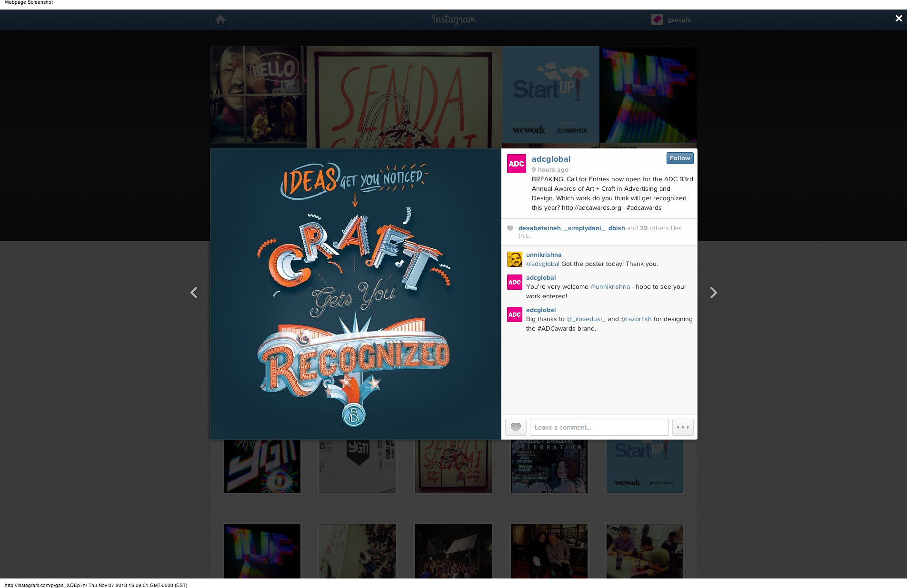Open the top rainbow glitch letters thumbnail

tap(648, 94)
